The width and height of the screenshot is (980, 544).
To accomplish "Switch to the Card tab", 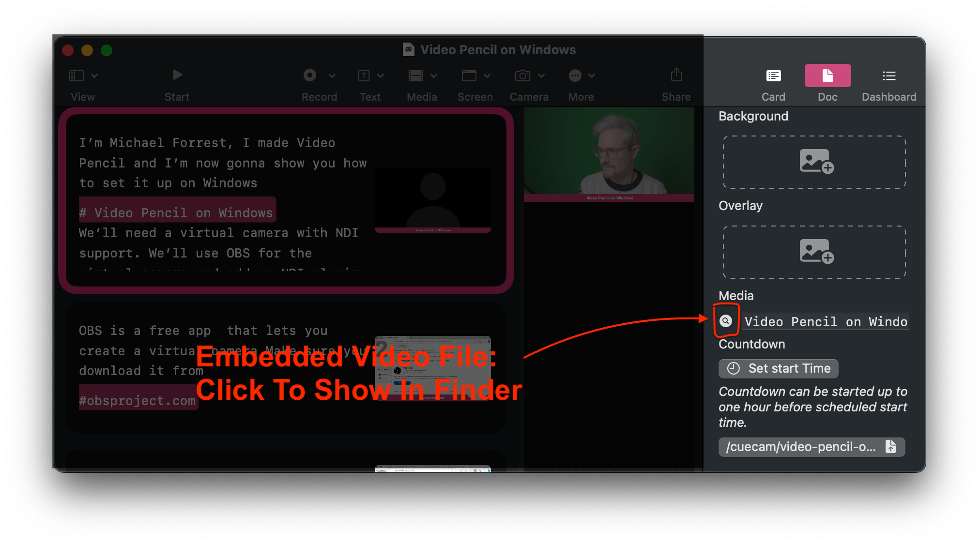I will (x=773, y=83).
